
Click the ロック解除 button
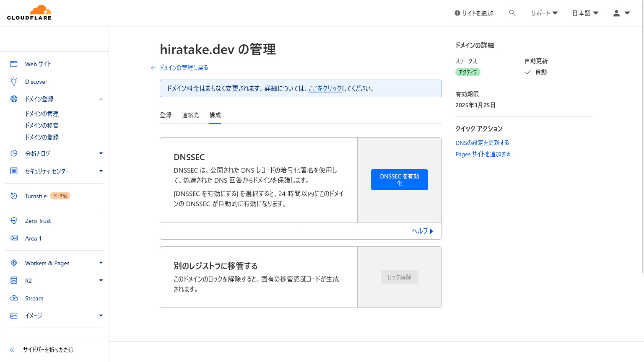pos(400,277)
